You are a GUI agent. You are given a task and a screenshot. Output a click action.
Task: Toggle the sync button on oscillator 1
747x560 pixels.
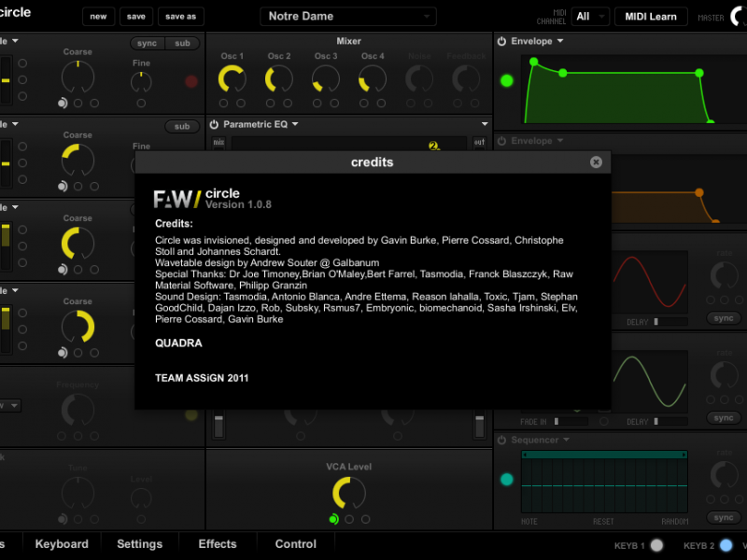147,43
